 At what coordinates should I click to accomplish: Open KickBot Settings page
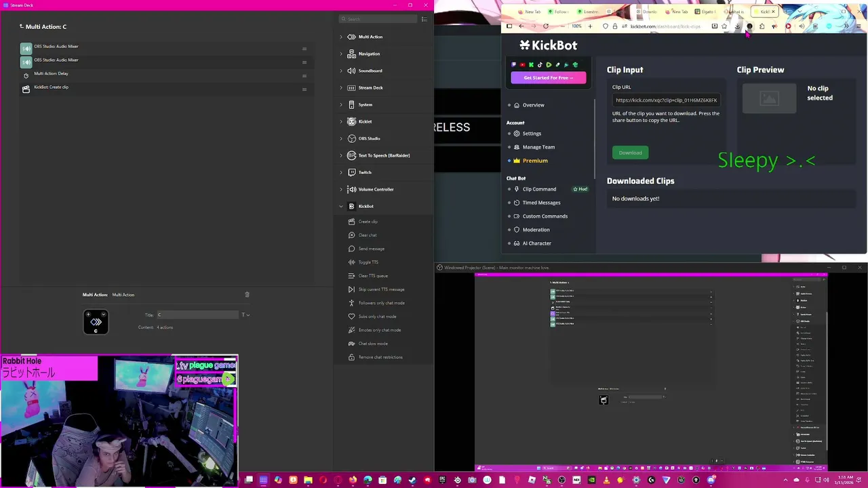(532, 134)
